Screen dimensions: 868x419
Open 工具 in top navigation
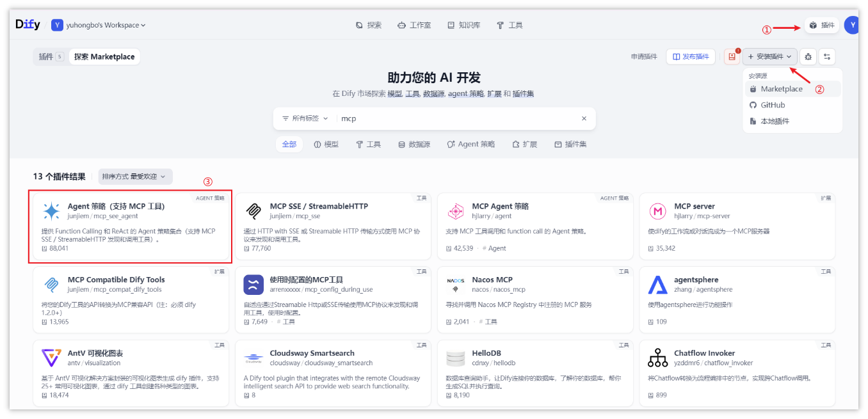[510, 25]
